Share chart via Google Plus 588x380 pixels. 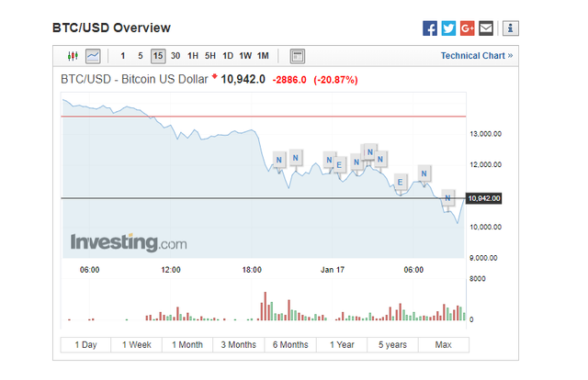coord(467,28)
